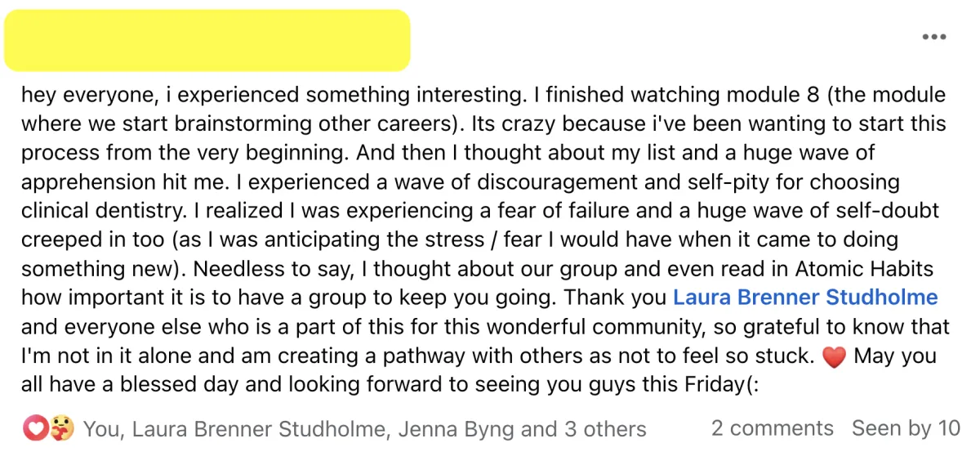The image size is (980, 452).
Task: Show the 2 comments on this post
Action: 773,428
